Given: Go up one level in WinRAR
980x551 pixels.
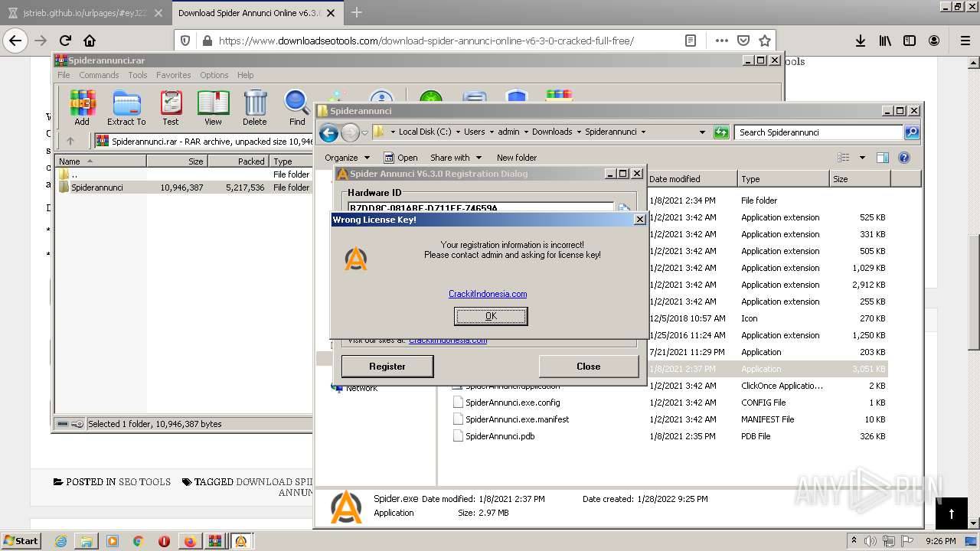Looking at the screenshot, I should (x=70, y=141).
